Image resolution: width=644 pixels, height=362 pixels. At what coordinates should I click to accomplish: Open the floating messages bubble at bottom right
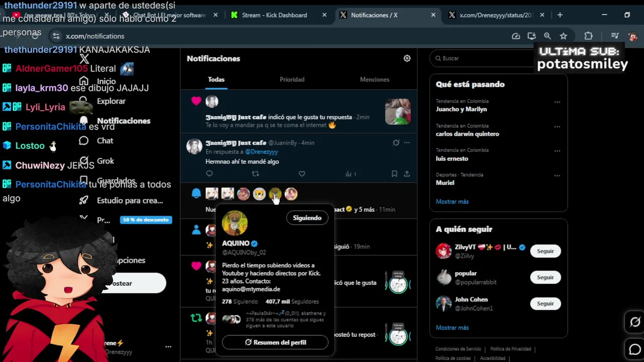coord(634,349)
